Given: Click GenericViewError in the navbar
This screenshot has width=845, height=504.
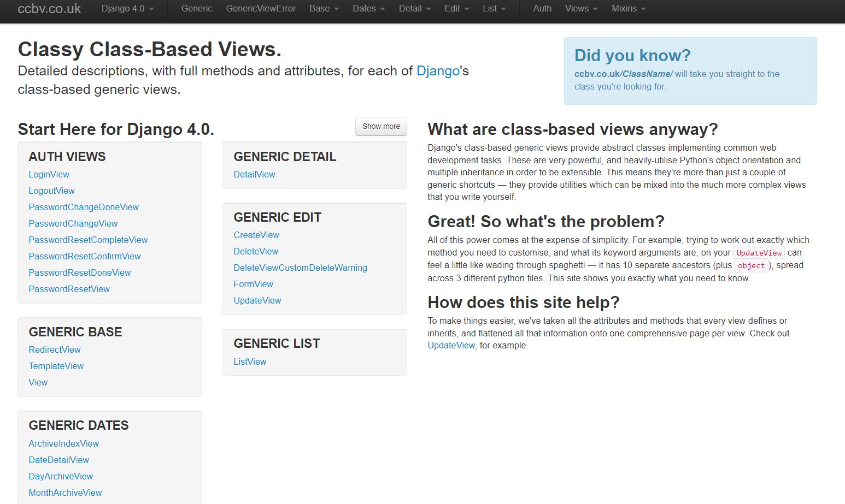Looking at the screenshot, I should (x=261, y=9).
